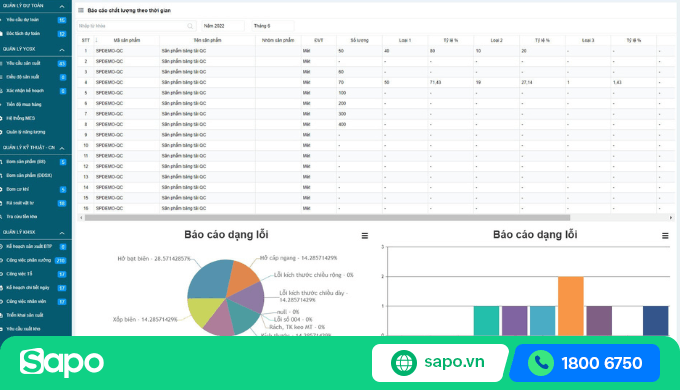680x390 pixels.
Task: Click the 'Hệ thống MES' sidebar icon
Action: coord(2,118)
